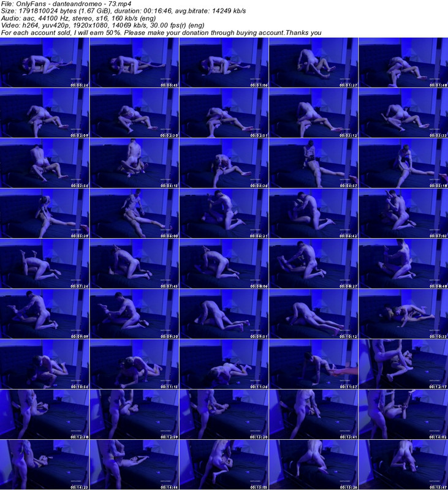Image resolution: width=448 pixels, height=490 pixels.
Task: Open the thumbnail marked 00:01:48
Action: coord(403,62)
